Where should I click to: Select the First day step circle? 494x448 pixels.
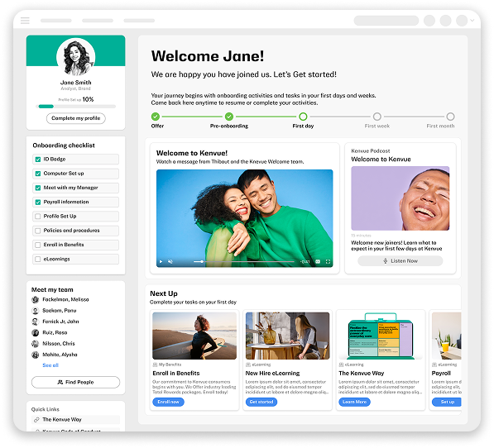point(303,117)
